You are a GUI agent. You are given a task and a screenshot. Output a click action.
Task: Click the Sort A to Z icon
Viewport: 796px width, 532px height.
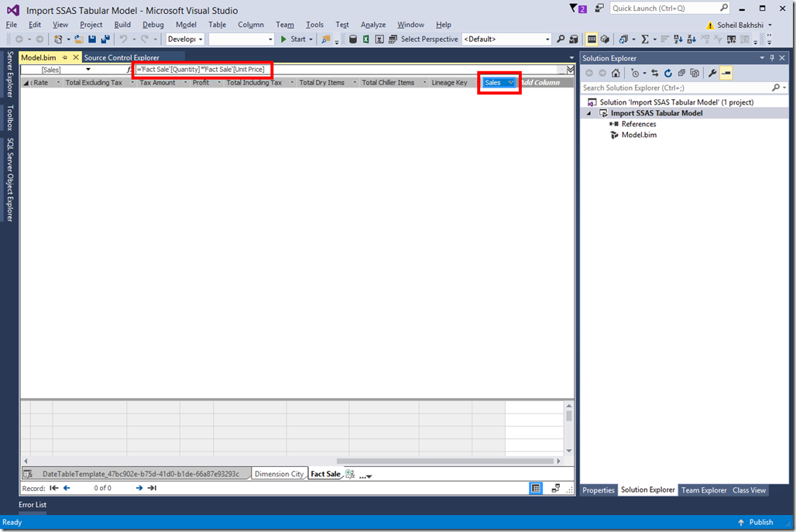click(x=678, y=39)
